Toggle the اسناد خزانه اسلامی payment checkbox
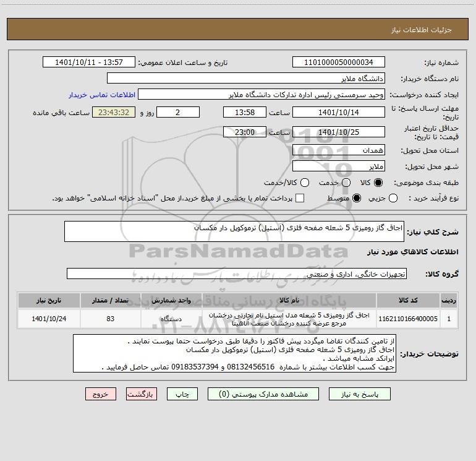The image size is (476, 461). pos(300,198)
